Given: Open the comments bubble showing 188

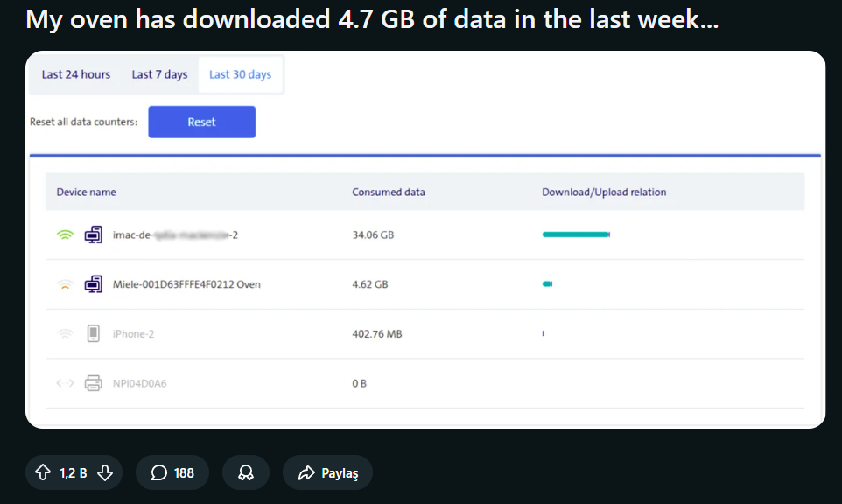Looking at the screenshot, I should (172, 472).
